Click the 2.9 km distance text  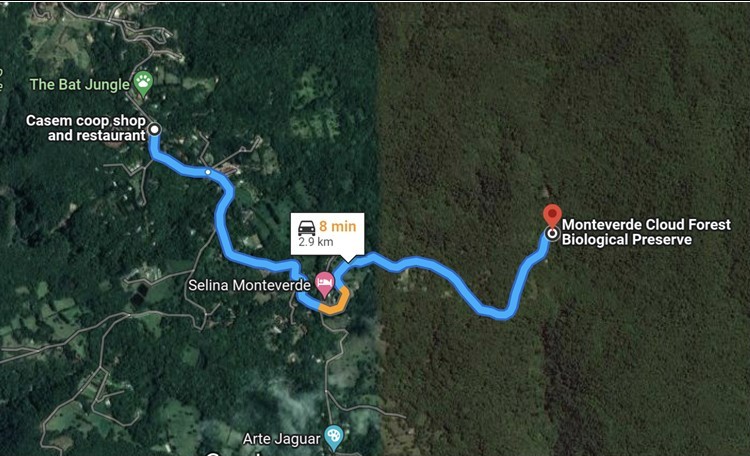tap(316, 242)
